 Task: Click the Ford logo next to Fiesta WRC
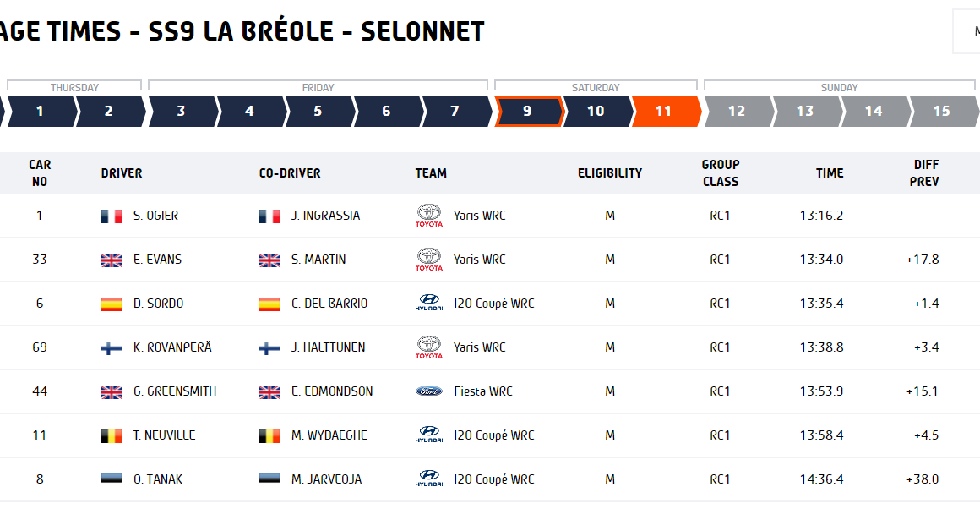pos(429,391)
